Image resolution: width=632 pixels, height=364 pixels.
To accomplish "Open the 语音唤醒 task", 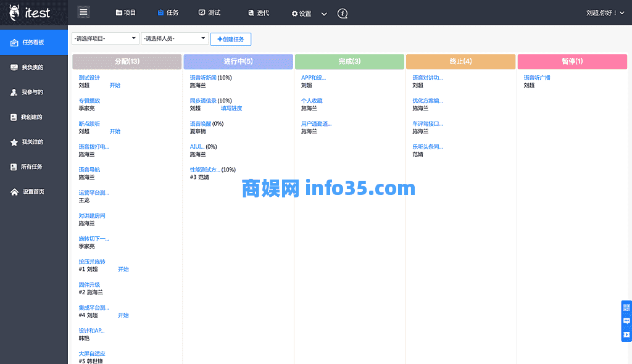I will [x=201, y=124].
